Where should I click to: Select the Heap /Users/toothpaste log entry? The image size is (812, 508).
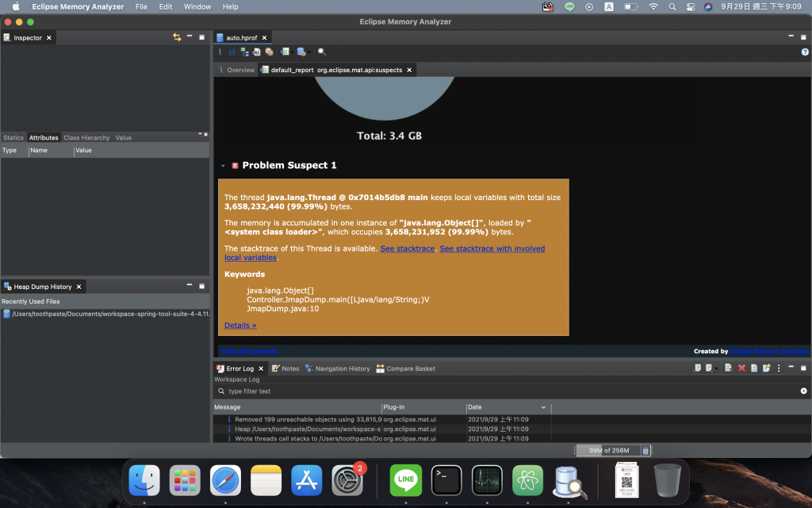(381, 429)
